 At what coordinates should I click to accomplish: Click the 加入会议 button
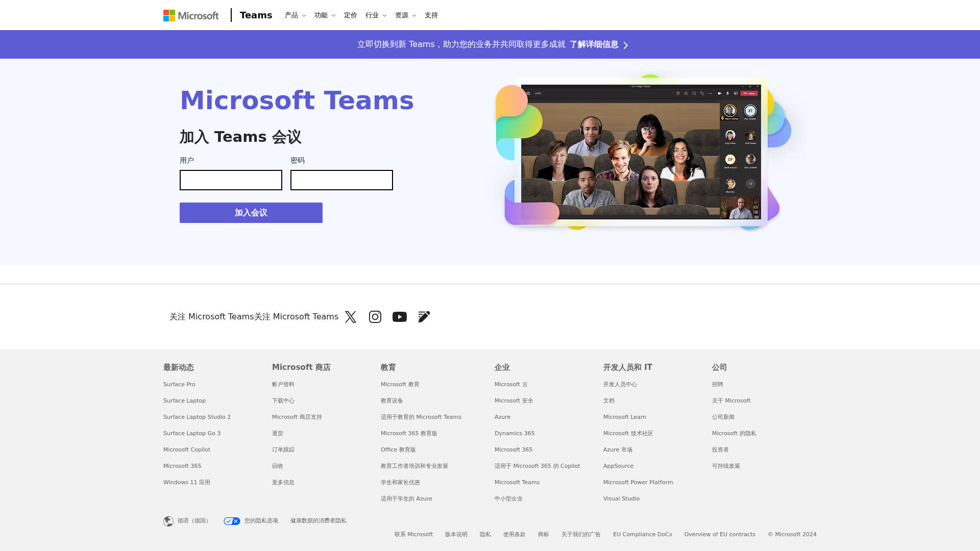pyautogui.click(x=251, y=213)
